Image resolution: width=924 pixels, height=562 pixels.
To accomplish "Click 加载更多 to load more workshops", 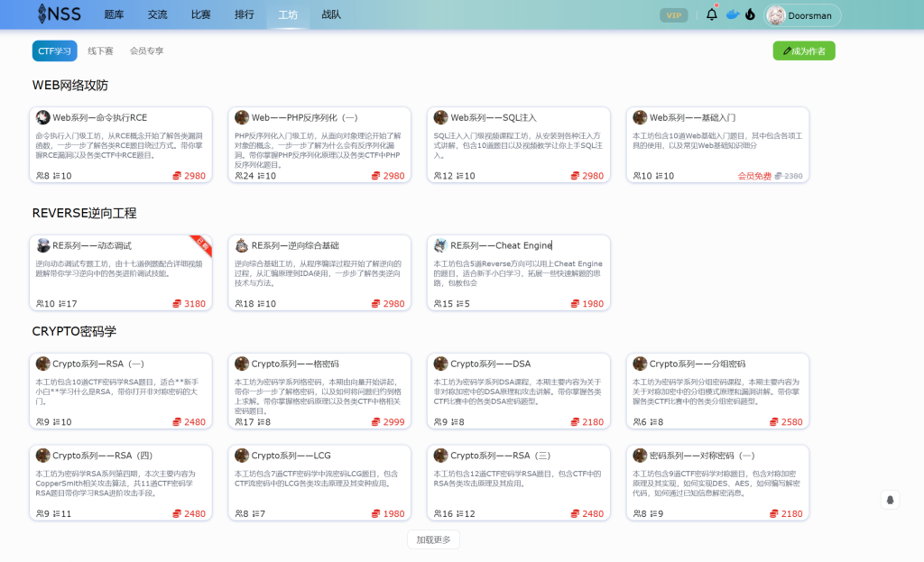I will pyautogui.click(x=433, y=539).
